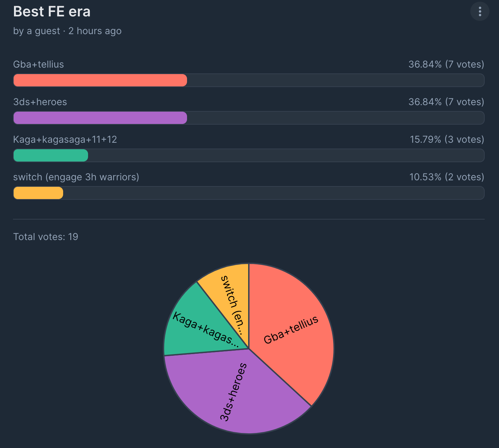Click the yellow switch progress bar
Screen dimensions: 499x448
click(x=38, y=193)
